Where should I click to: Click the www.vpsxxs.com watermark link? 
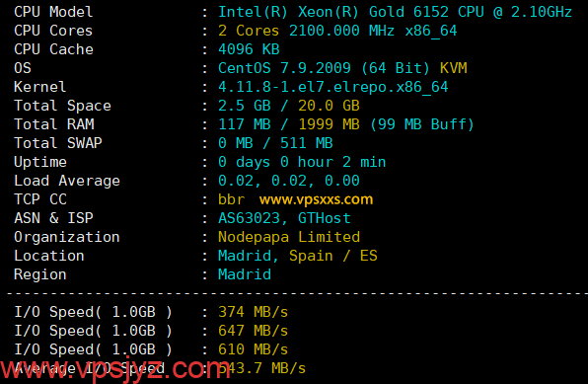[316, 199]
